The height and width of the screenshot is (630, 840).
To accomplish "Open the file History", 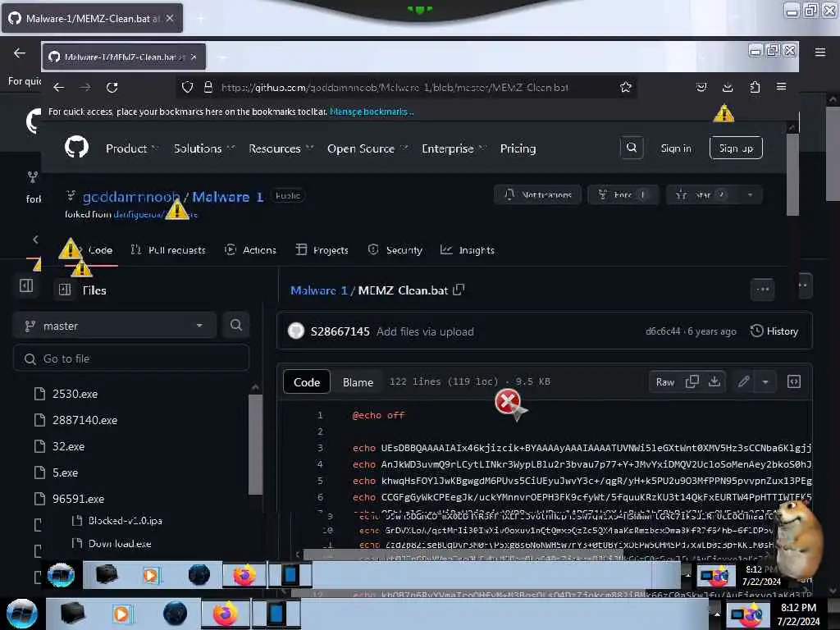I will click(774, 331).
